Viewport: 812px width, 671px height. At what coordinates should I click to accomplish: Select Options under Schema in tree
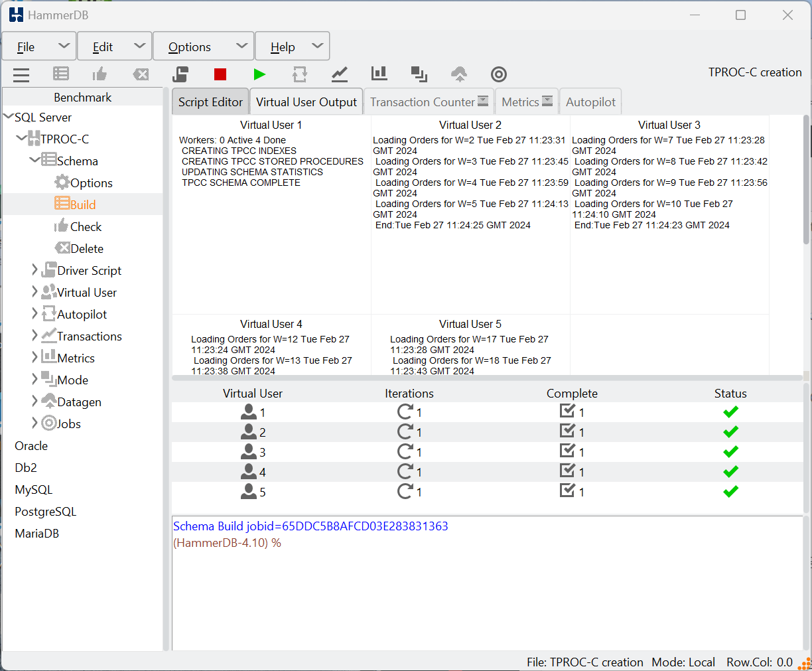(91, 183)
